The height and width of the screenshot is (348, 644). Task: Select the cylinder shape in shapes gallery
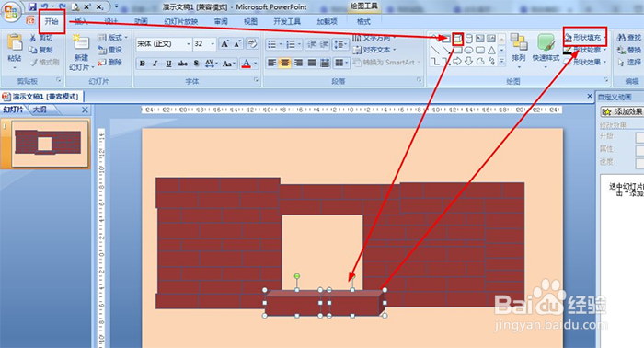pos(469,39)
